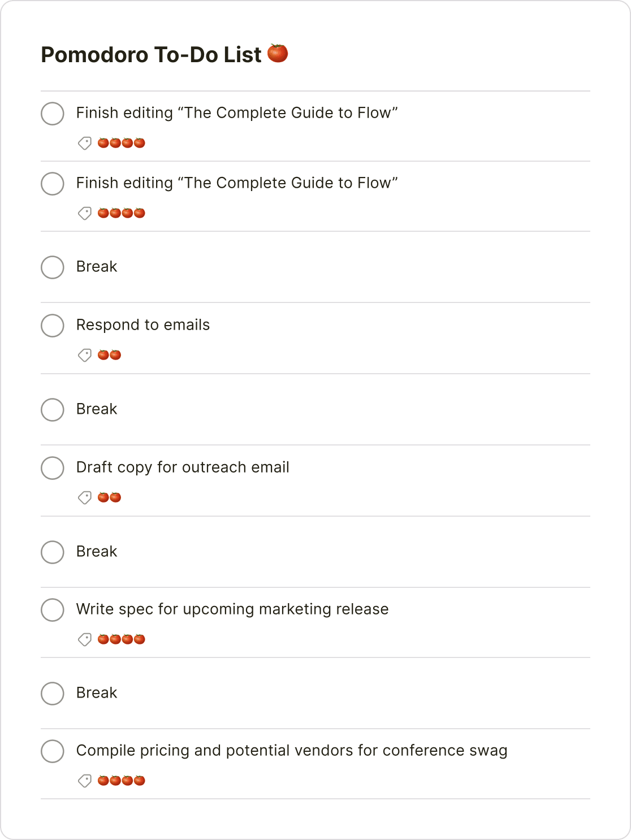
Task: Check off the first "Finish editing" task
Action: [x=53, y=114]
